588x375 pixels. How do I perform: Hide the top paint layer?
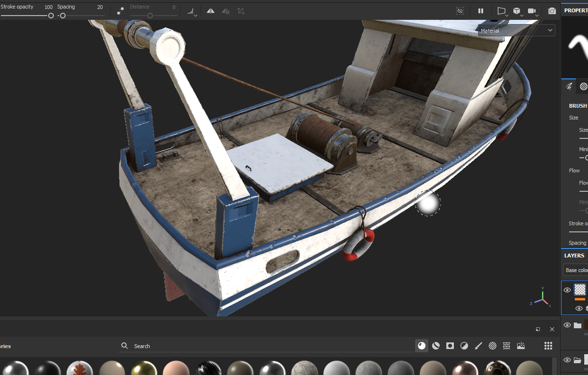[567, 290]
